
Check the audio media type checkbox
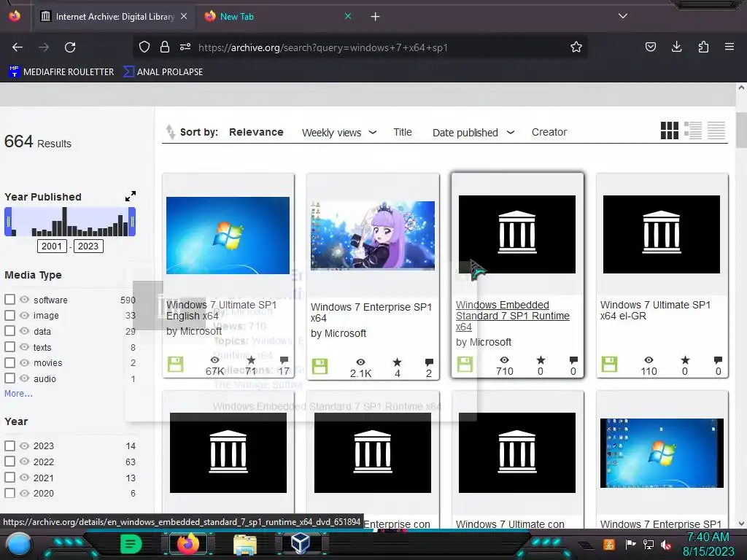tap(9, 378)
